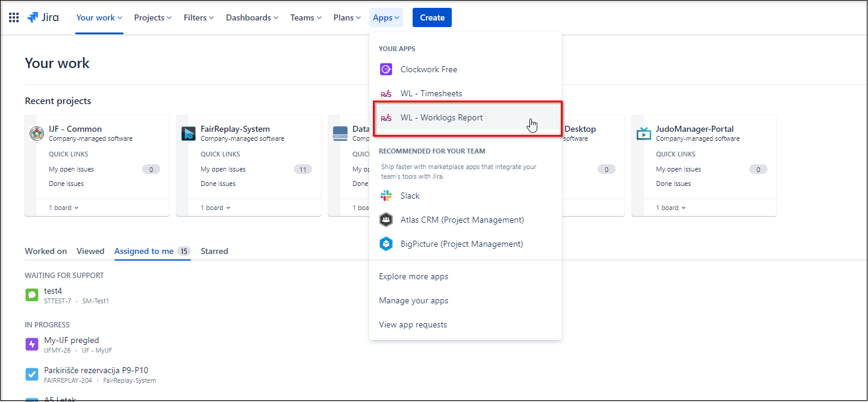This screenshot has width=868, height=402.
Task: Open Done issues for IJF - Common
Action: [x=66, y=184]
